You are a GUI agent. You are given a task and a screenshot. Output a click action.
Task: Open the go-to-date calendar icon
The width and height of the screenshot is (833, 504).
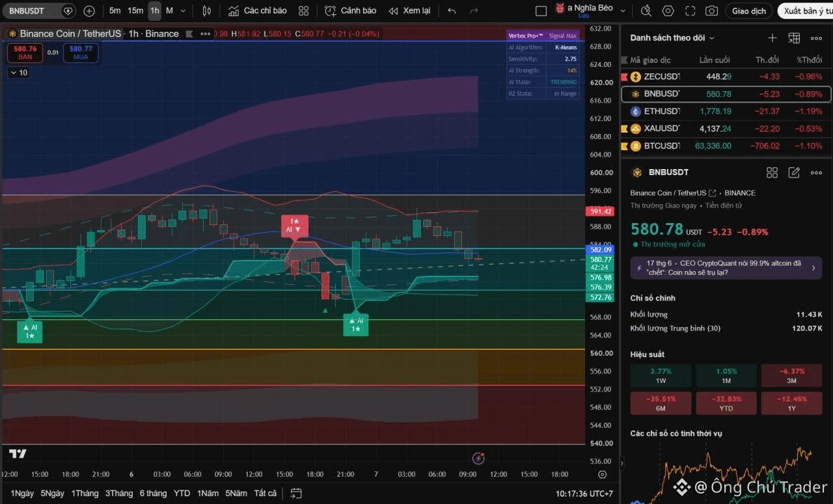click(x=296, y=494)
